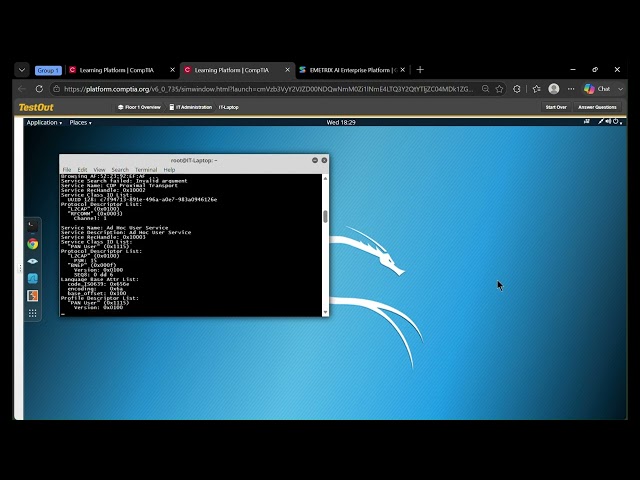Click the line 'Service Name: Ad Hoc User Service'
This screenshot has width=640, height=480.
(114, 228)
